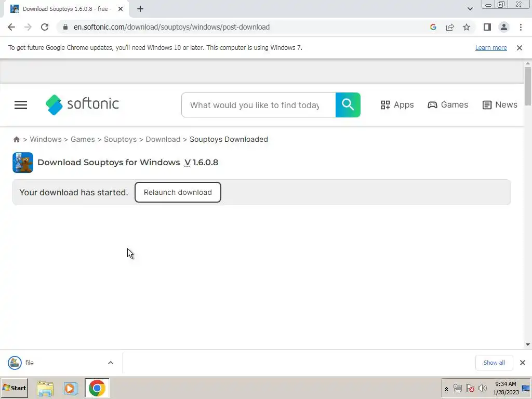Viewport: 532px width, 399px height.
Task: Click the forward navigation arrow
Action: (28, 27)
